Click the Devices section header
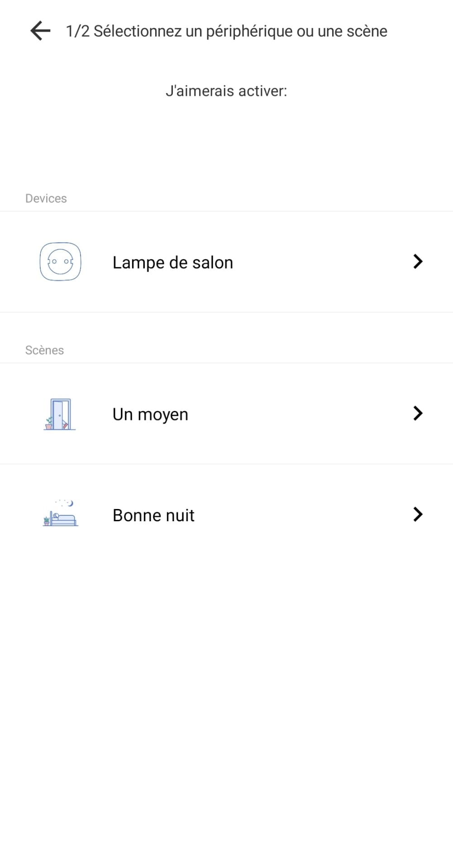 [46, 198]
